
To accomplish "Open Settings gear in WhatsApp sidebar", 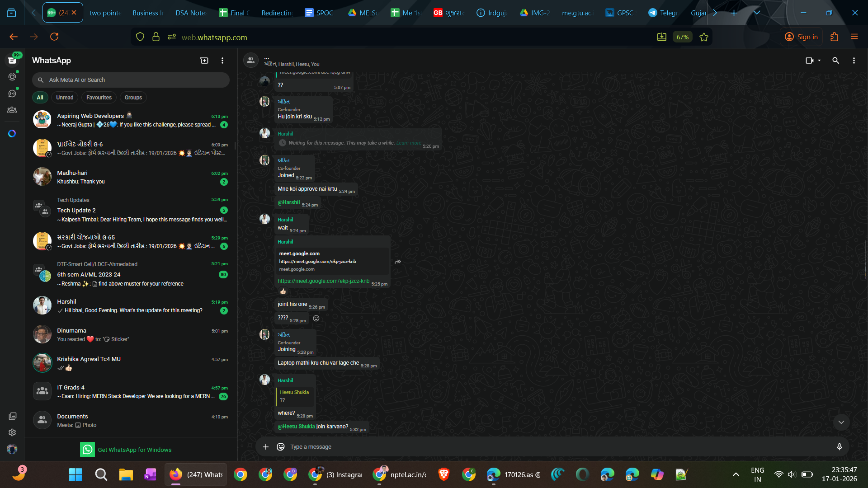I will [x=12, y=432].
